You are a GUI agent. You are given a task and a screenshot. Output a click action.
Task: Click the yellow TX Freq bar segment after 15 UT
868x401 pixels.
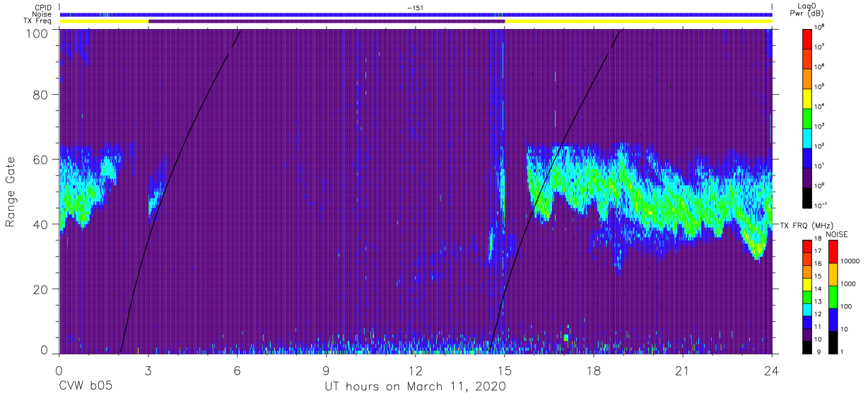[x=638, y=21]
